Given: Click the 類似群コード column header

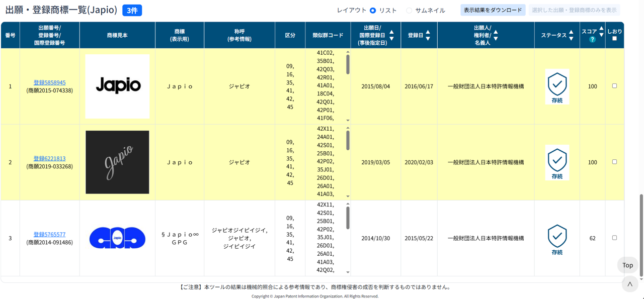Looking at the screenshot, I should click(328, 35).
